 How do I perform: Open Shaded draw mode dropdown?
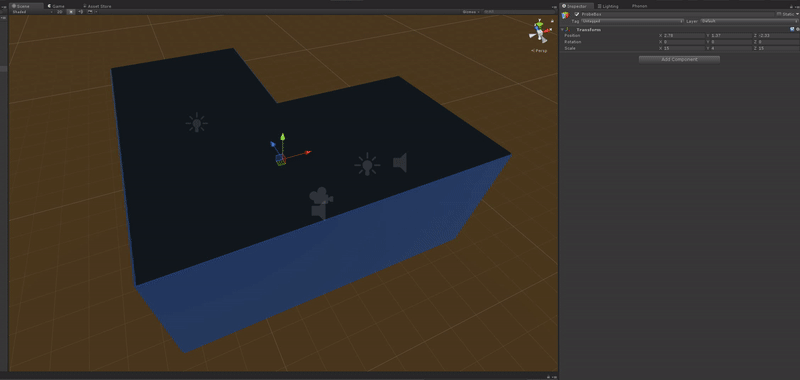(x=32, y=12)
